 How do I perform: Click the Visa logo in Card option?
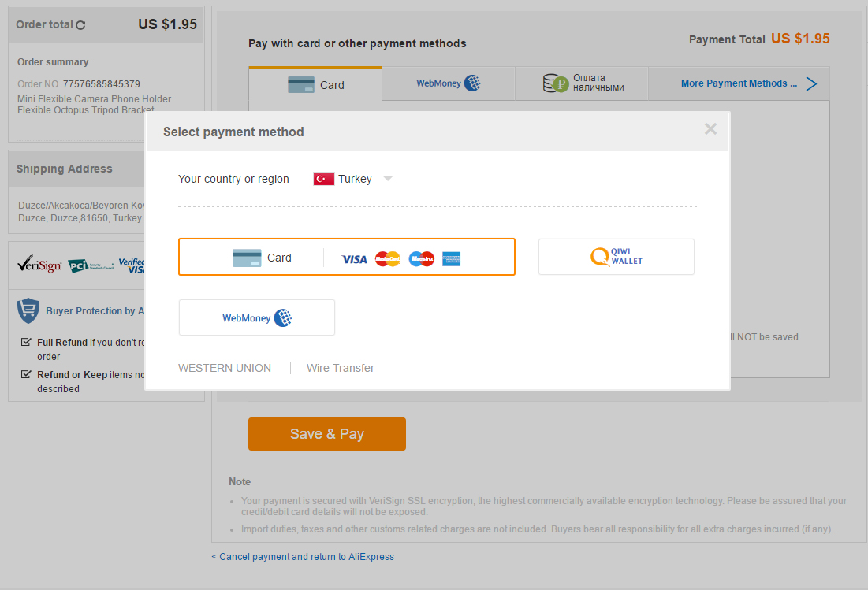point(354,258)
